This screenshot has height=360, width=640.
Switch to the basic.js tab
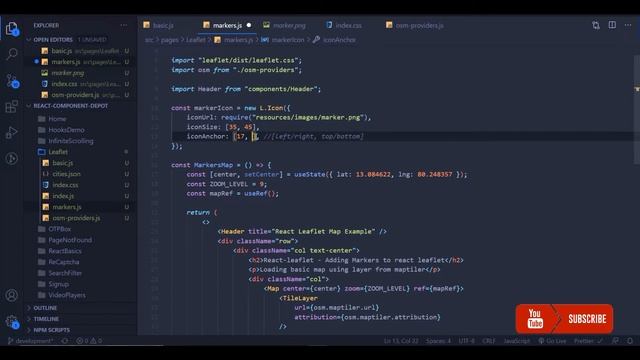[163, 25]
